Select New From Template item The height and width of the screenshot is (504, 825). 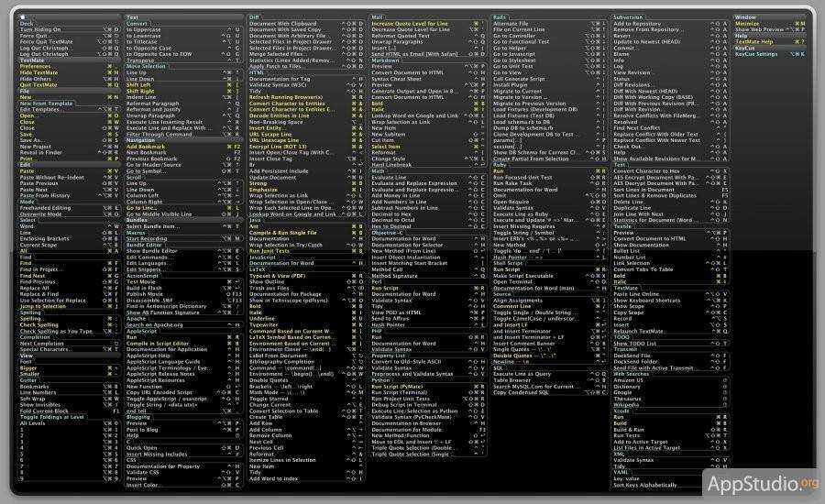click(47, 104)
